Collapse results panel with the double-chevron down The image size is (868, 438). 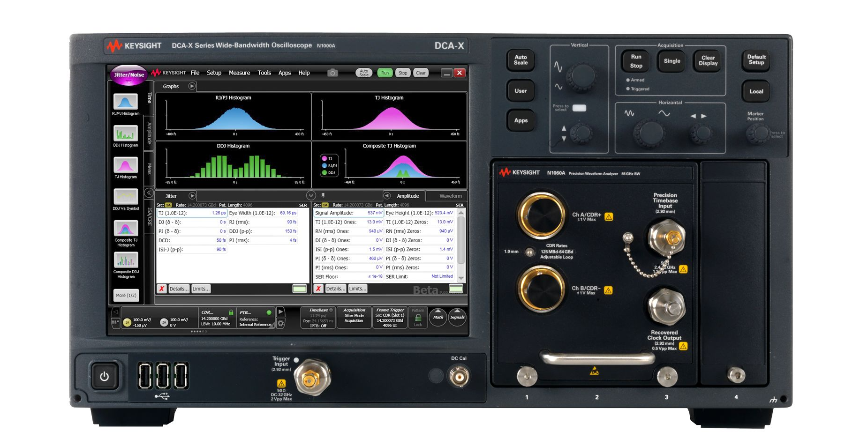(x=310, y=195)
